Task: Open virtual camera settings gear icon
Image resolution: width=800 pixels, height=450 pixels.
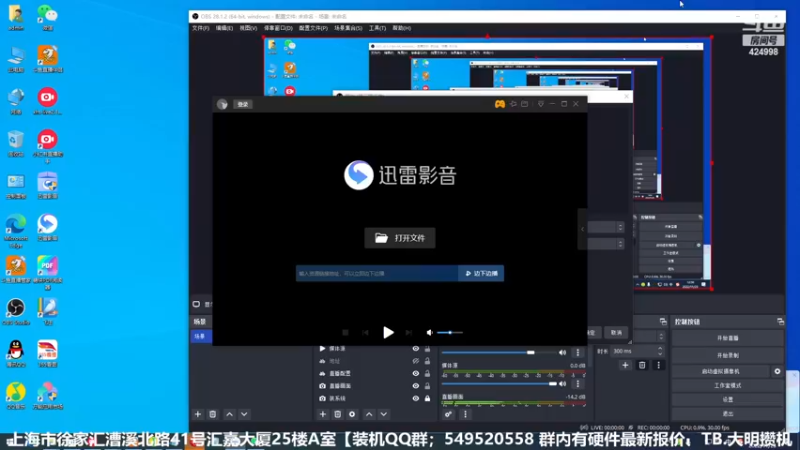Action: 777,371
